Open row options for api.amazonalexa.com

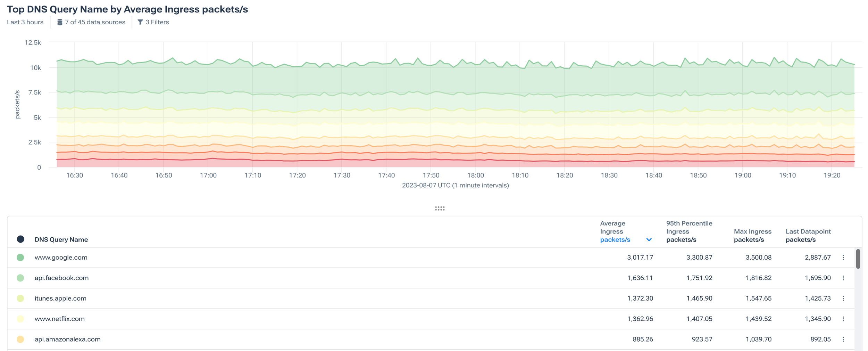pyautogui.click(x=844, y=339)
